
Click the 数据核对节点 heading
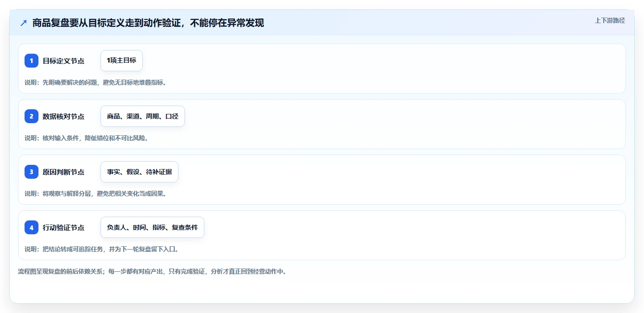pos(63,116)
